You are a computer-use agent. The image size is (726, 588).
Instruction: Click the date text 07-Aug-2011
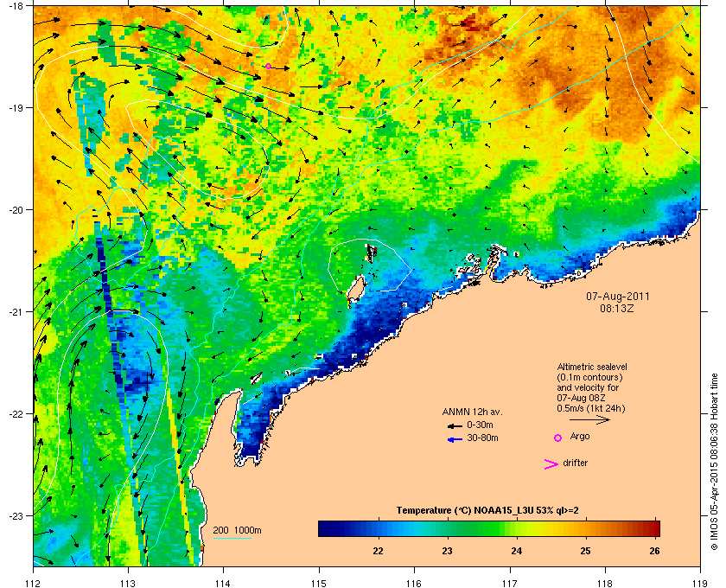click(x=617, y=297)
